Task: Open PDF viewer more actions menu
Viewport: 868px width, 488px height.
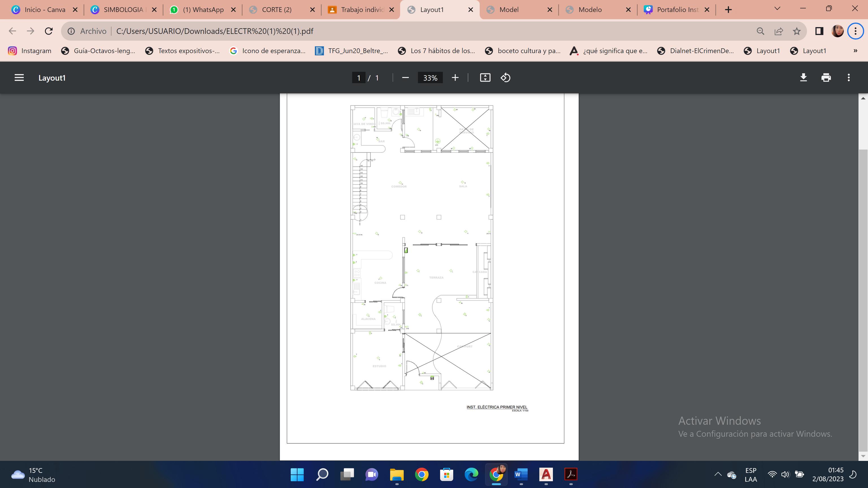Action: click(x=849, y=78)
